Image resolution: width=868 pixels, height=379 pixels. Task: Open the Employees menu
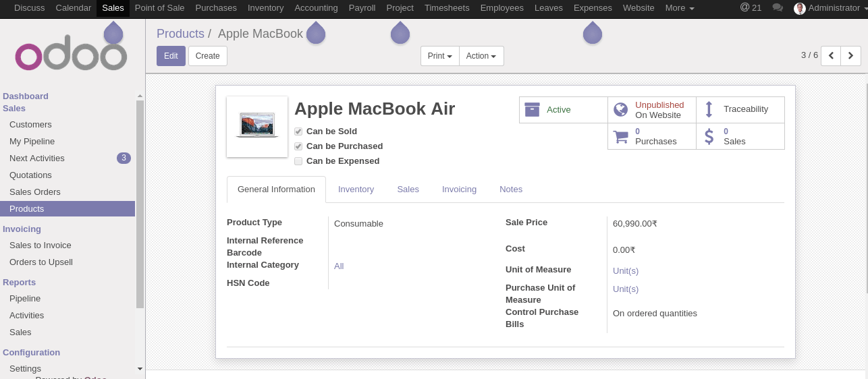[x=502, y=8]
